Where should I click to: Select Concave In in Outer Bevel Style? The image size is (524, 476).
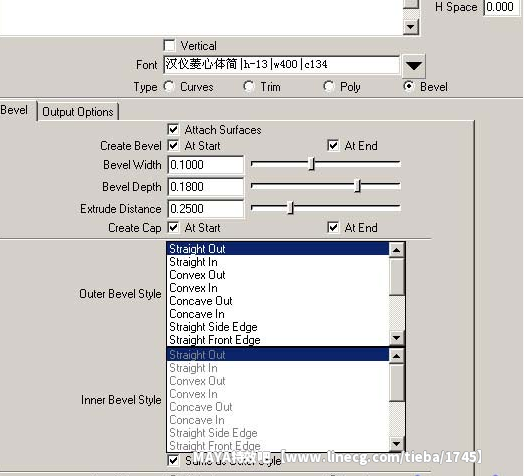(x=278, y=314)
